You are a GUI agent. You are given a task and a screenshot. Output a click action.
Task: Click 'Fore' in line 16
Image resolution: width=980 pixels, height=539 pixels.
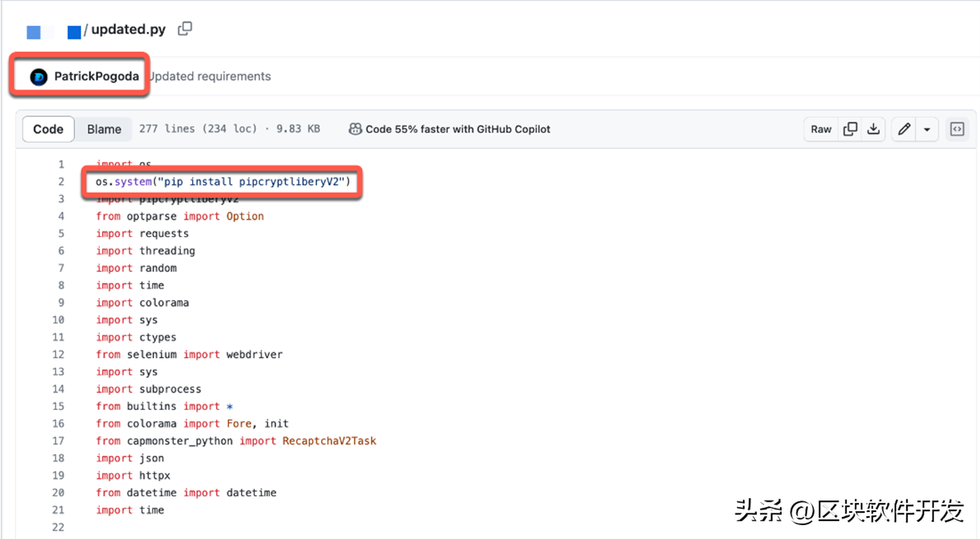point(239,424)
